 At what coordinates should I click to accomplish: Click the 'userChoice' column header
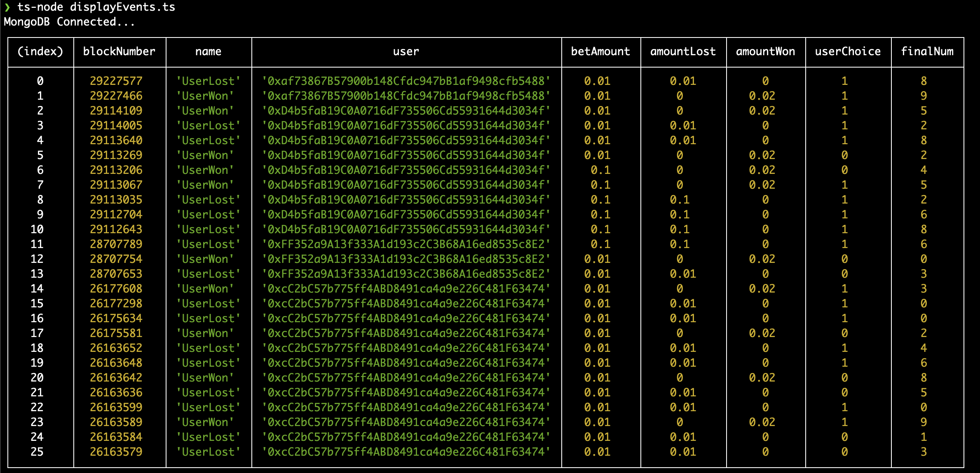(x=848, y=52)
